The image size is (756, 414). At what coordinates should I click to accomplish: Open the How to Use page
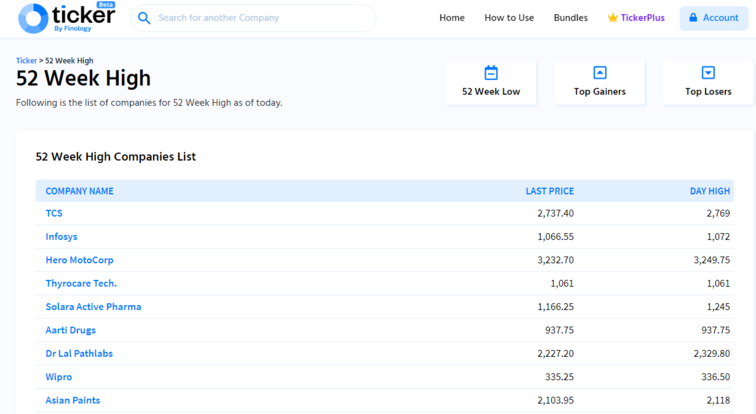tap(509, 18)
